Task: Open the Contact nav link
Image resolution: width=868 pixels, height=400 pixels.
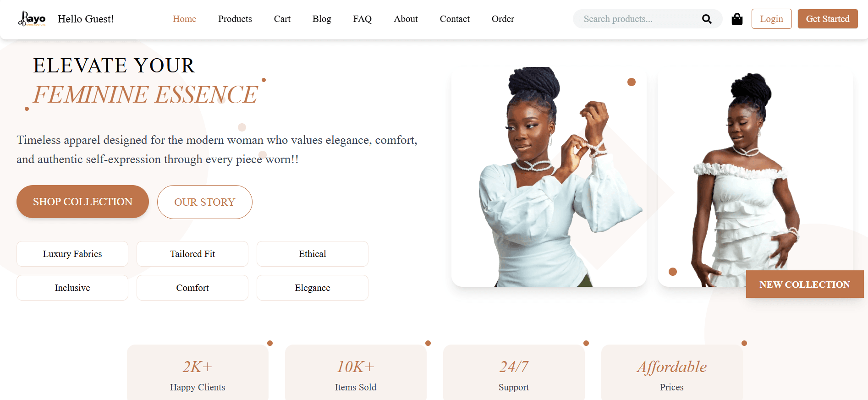Action: click(x=455, y=19)
